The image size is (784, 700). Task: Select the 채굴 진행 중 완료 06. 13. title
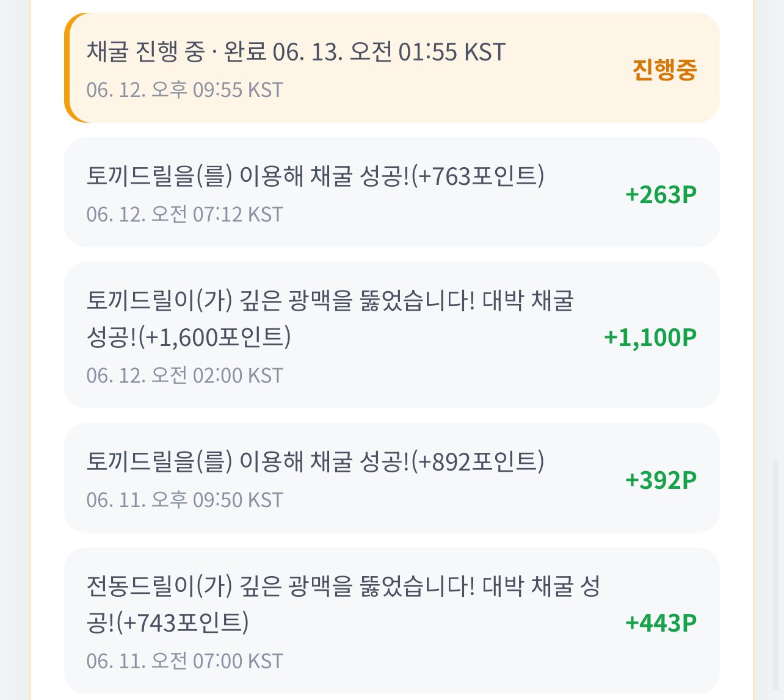coord(296,52)
